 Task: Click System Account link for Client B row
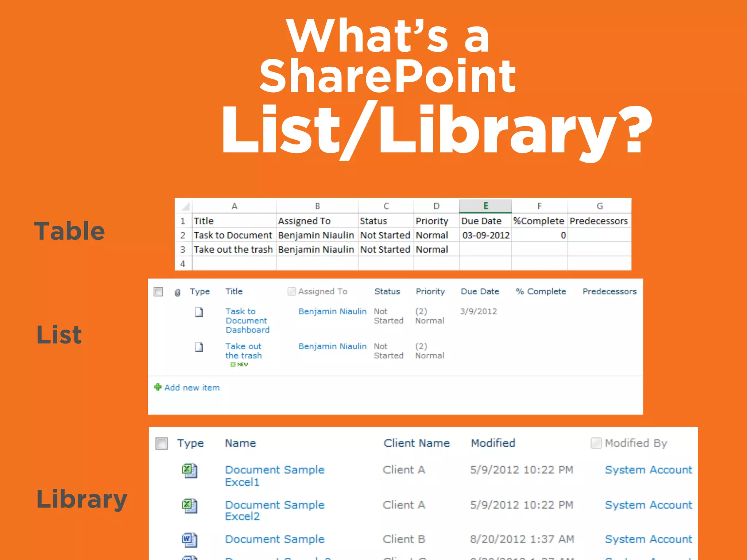point(648,539)
